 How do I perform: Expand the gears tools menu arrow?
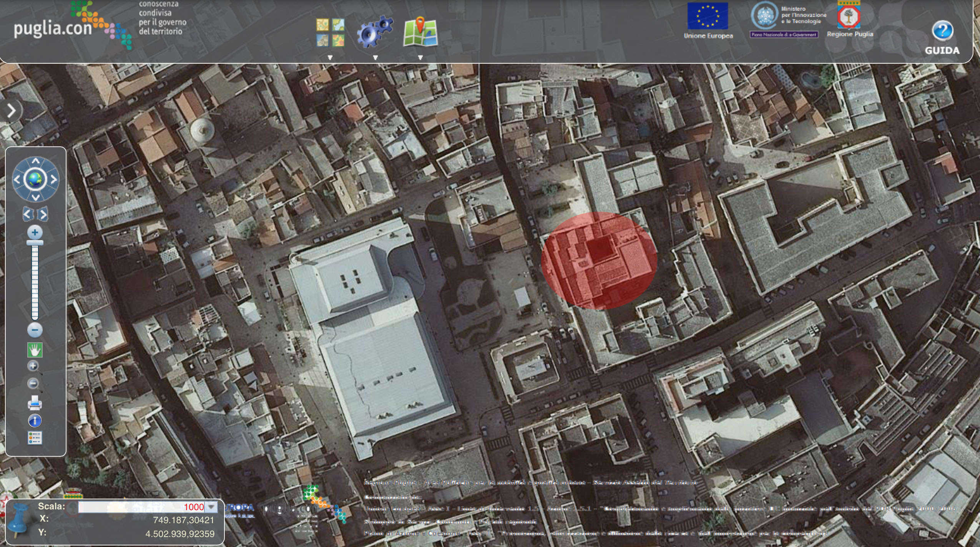375,58
